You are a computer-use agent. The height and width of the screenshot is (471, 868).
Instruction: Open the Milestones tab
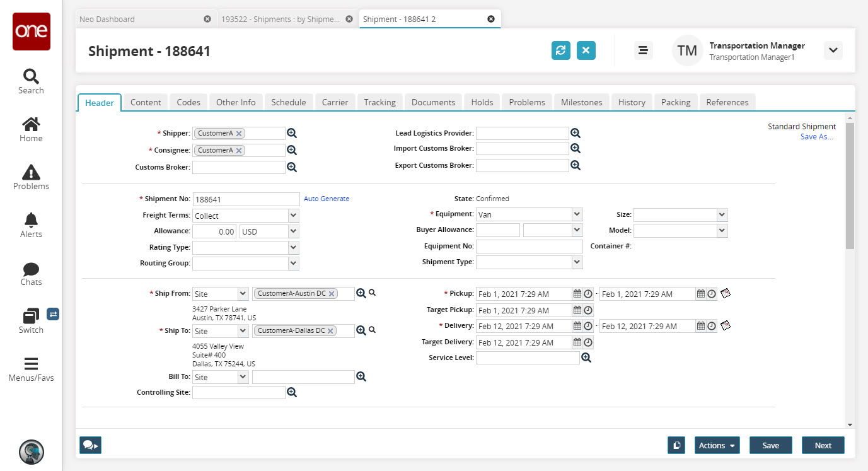[581, 102]
